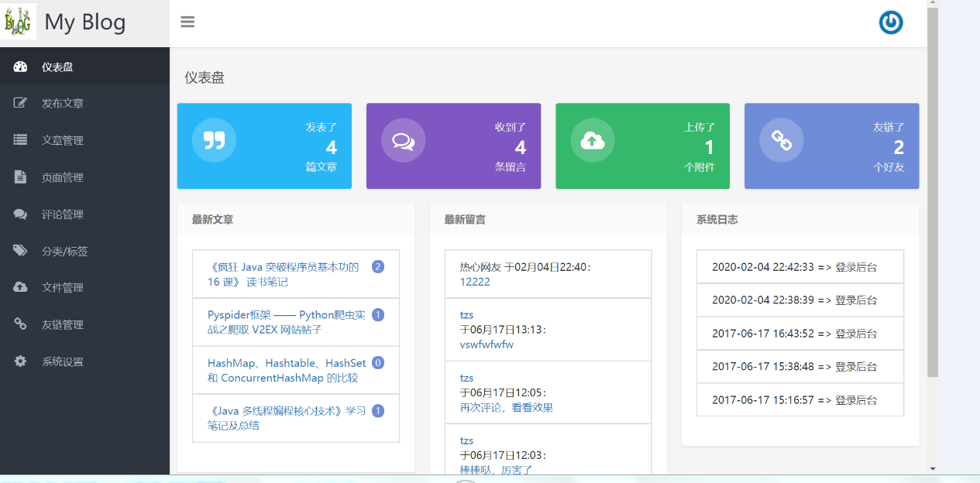
Task: Click log entry 2017-06-17 15:16:57 登录后台
Action: [x=800, y=400]
